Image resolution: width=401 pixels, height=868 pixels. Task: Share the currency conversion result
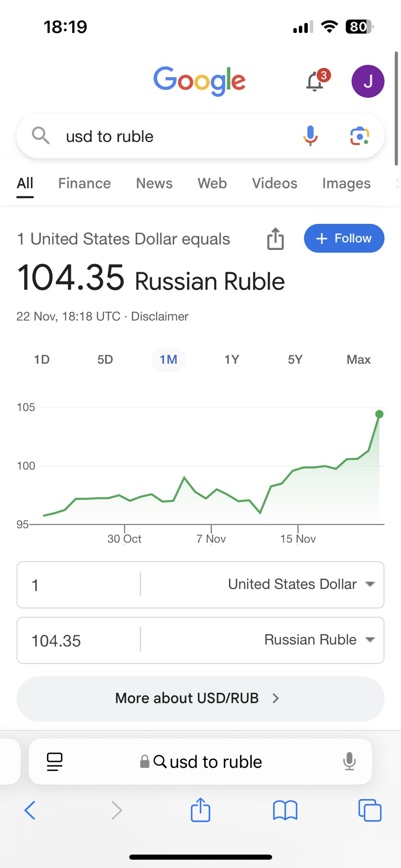click(x=276, y=239)
